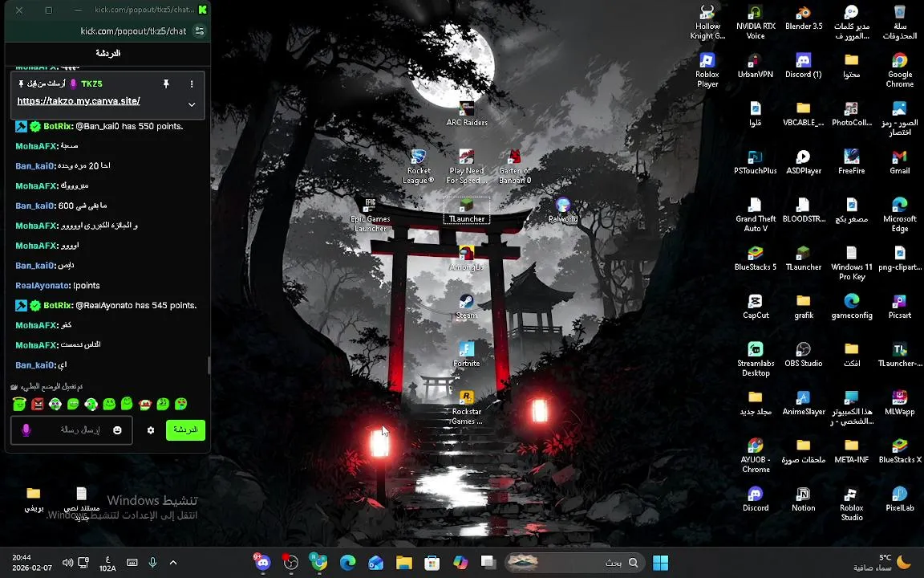Select the Hollow Knight desktop icon
924x578 pixels.
(x=707, y=22)
